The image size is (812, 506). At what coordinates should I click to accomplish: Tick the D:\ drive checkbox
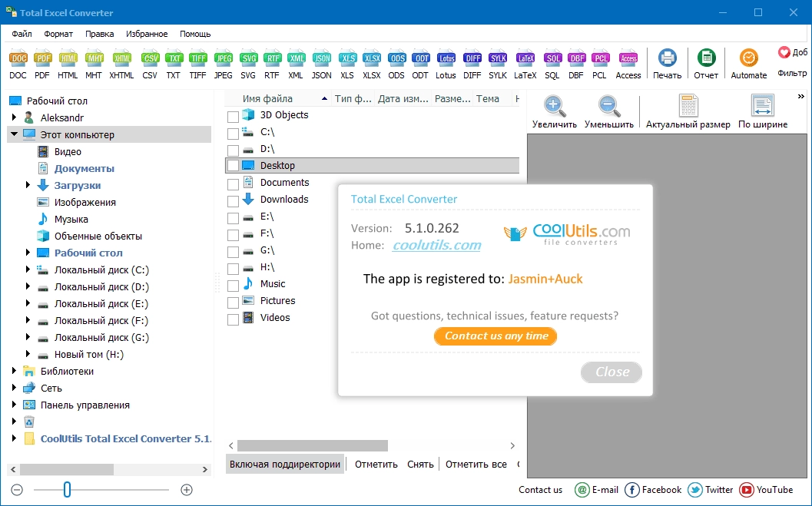(x=233, y=150)
